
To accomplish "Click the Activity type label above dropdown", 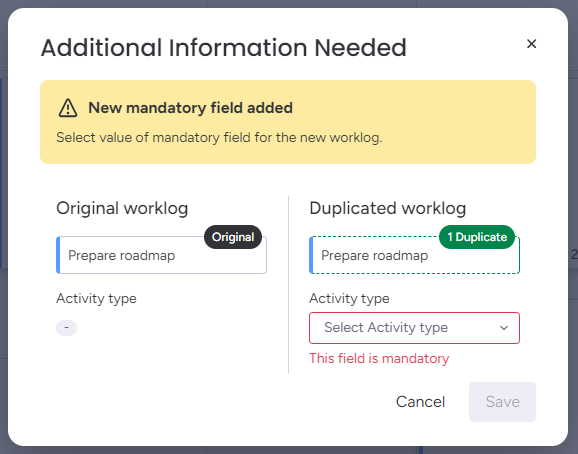I will pos(349,298).
